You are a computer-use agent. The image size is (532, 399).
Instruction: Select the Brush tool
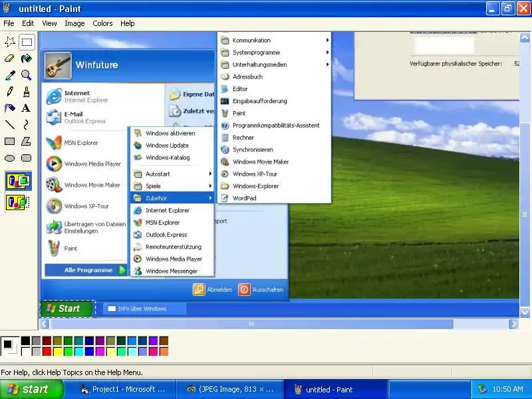click(x=27, y=92)
